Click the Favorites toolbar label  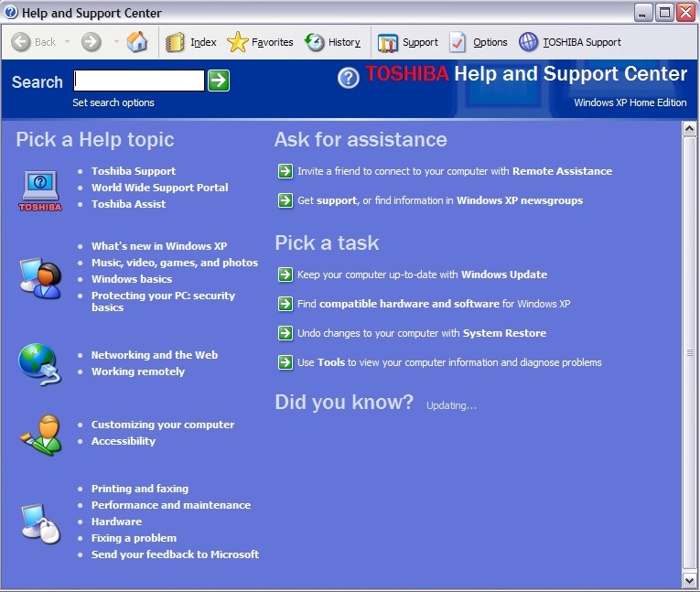(x=273, y=42)
